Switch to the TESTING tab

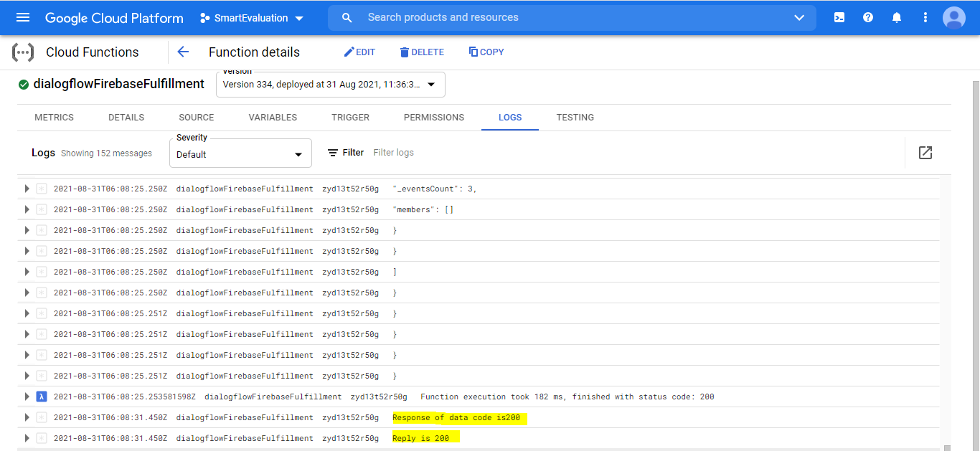(575, 118)
